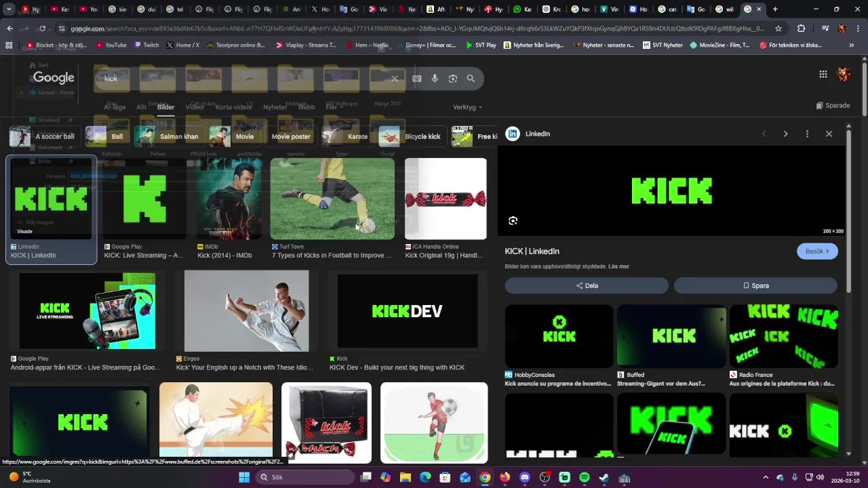Show hidden system tray icons
Image resolution: width=868 pixels, height=488 pixels.
click(x=766, y=477)
